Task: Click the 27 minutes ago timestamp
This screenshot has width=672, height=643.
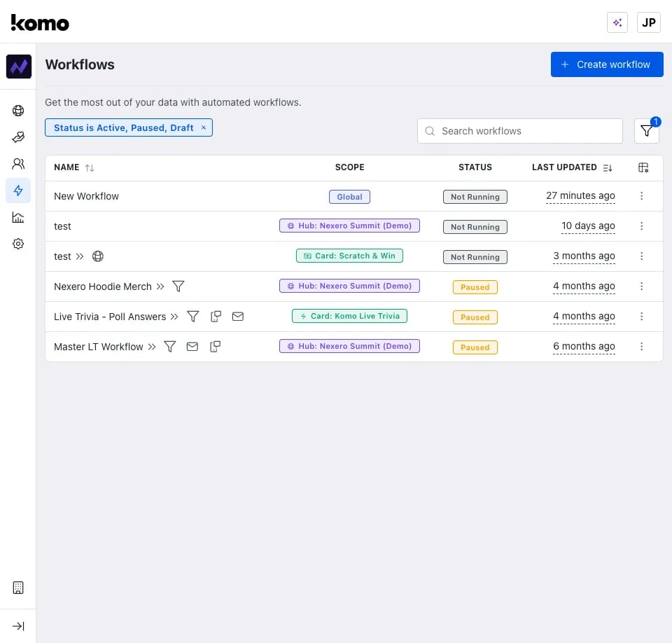Action: 580,195
